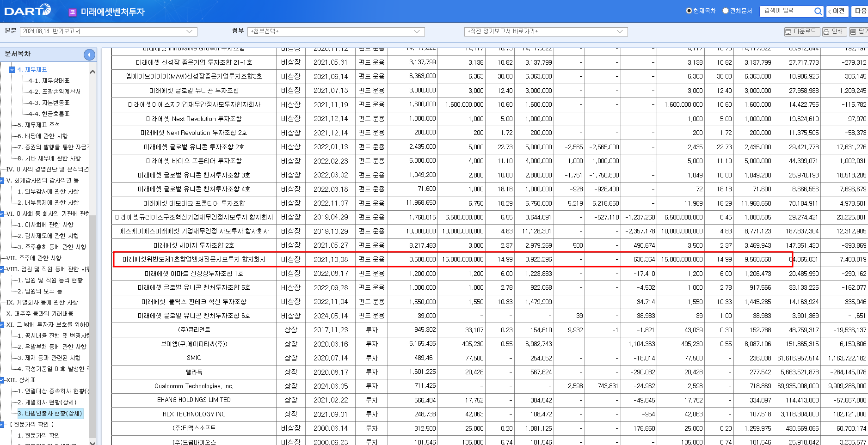
Task: Collapse the XII. 상세표 node toggle
Action: (x=2, y=380)
